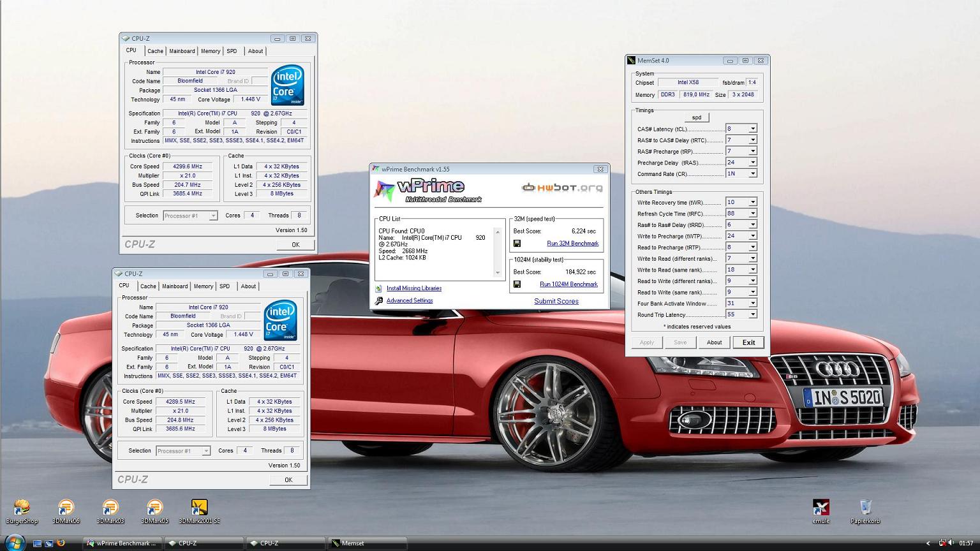Open About tab in lower CPU-Z window
Image resolution: width=980 pixels, height=551 pixels.
pos(248,286)
